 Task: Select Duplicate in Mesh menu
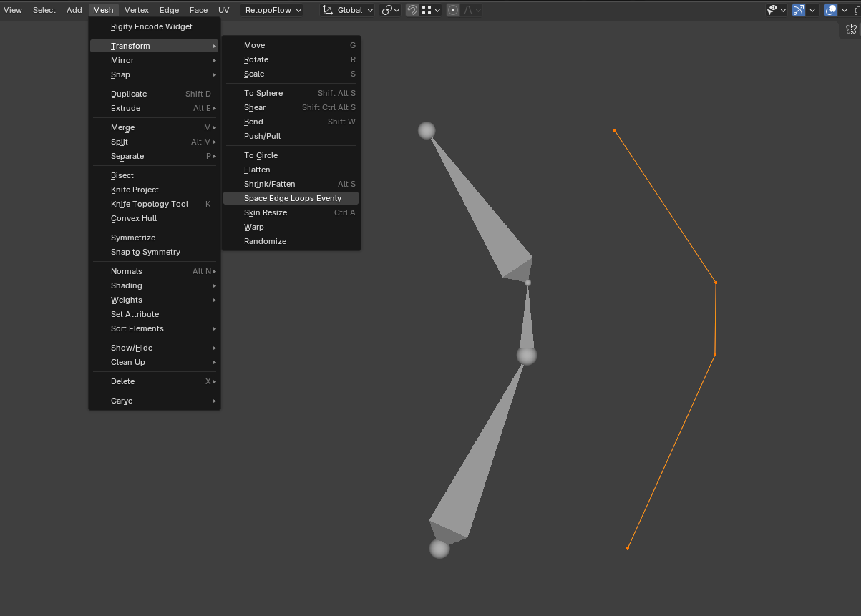154,94
